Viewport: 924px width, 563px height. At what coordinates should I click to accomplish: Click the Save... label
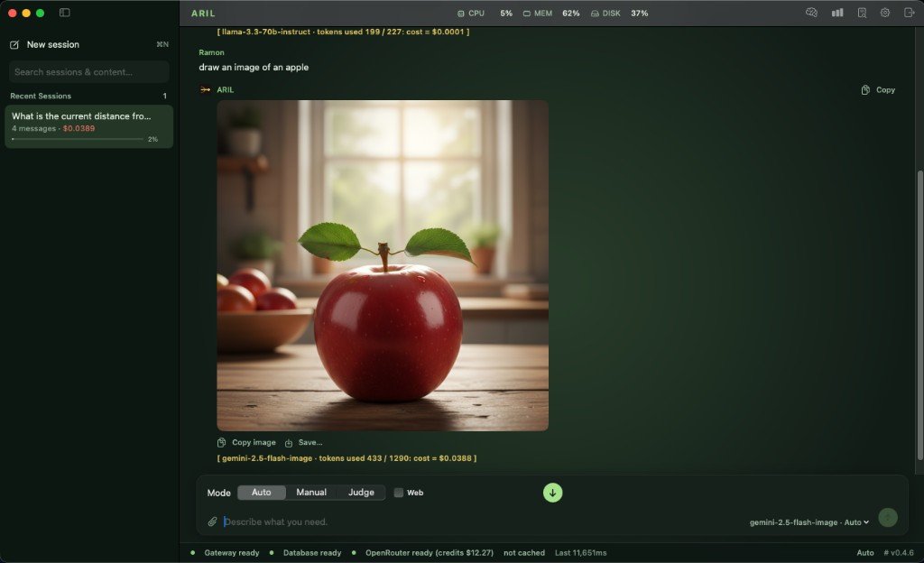[310, 442]
